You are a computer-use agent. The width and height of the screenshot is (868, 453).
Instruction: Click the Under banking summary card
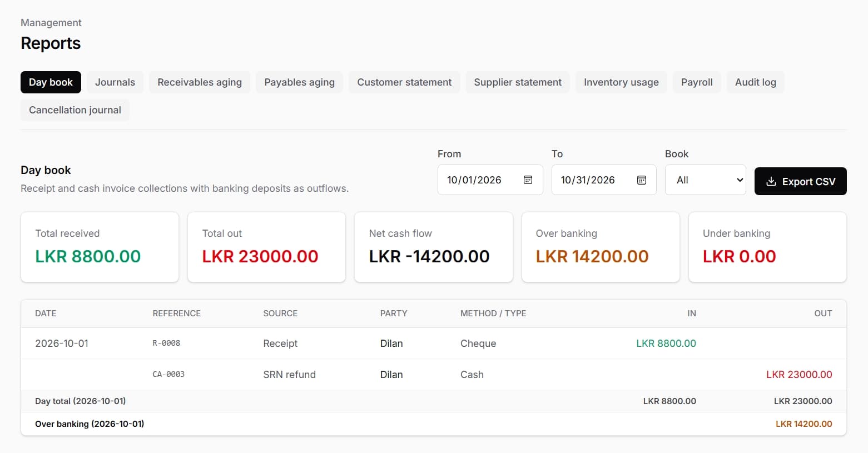click(767, 247)
